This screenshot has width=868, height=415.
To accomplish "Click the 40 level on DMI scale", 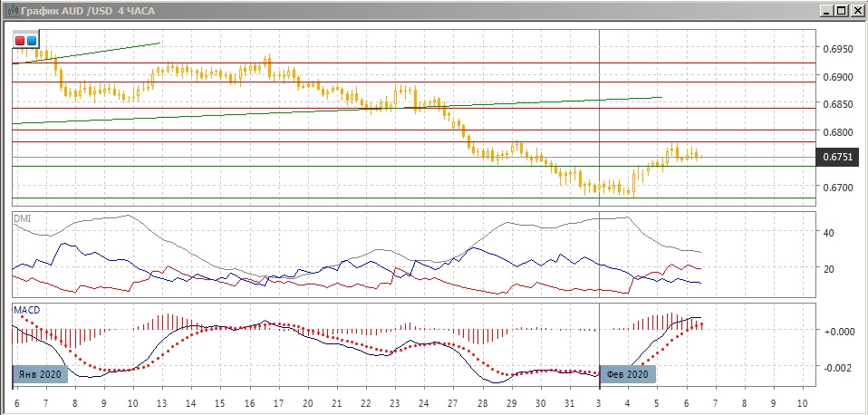I will (x=827, y=232).
